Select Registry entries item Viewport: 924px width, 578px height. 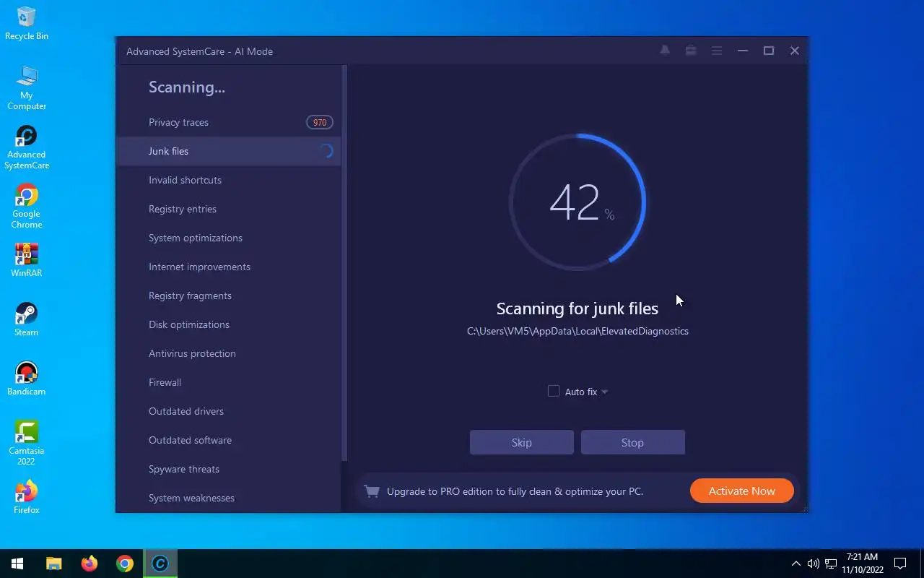pos(229,209)
